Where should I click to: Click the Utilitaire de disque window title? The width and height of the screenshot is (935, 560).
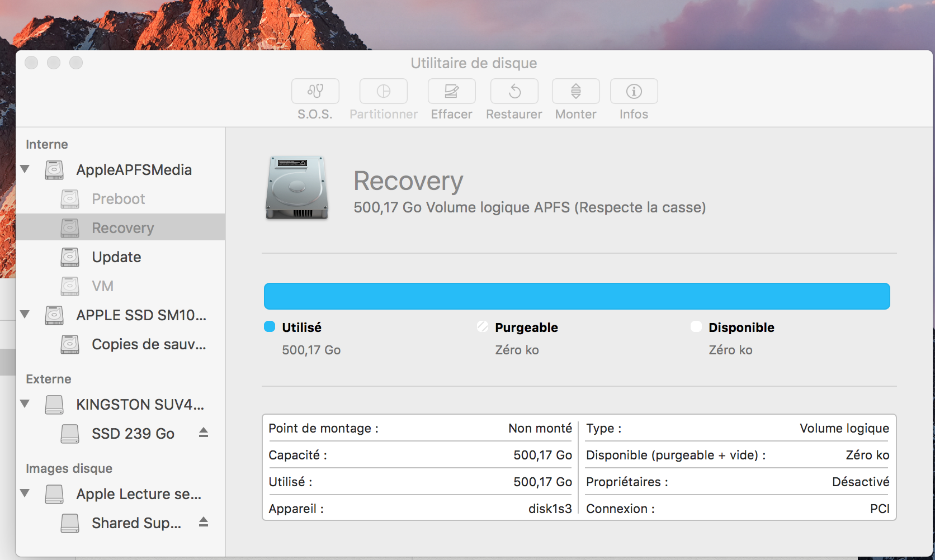(x=474, y=63)
